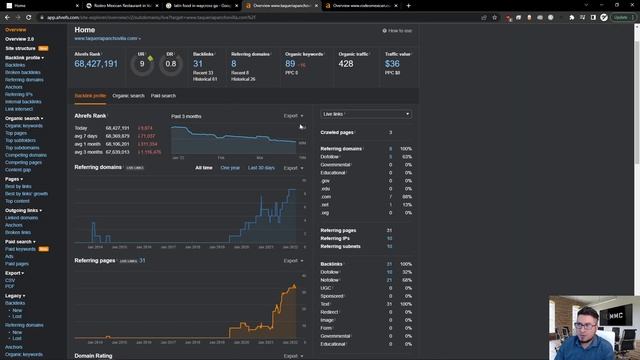
Task: Open the target domain dropdown under Home
Action: tap(107, 38)
